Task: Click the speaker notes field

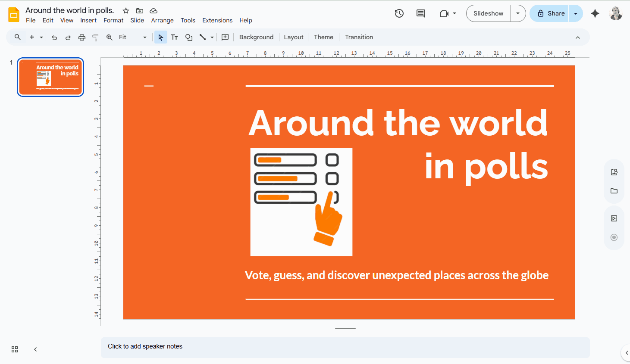Action: tap(302, 346)
